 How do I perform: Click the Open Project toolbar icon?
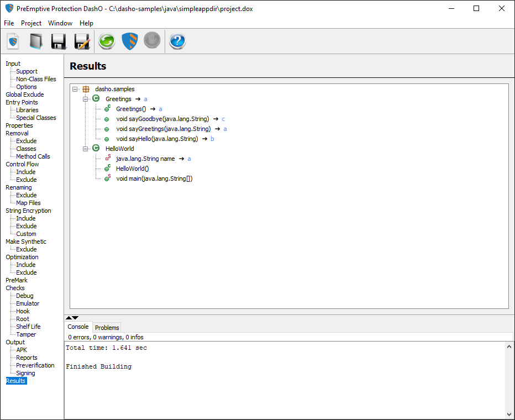click(36, 41)
